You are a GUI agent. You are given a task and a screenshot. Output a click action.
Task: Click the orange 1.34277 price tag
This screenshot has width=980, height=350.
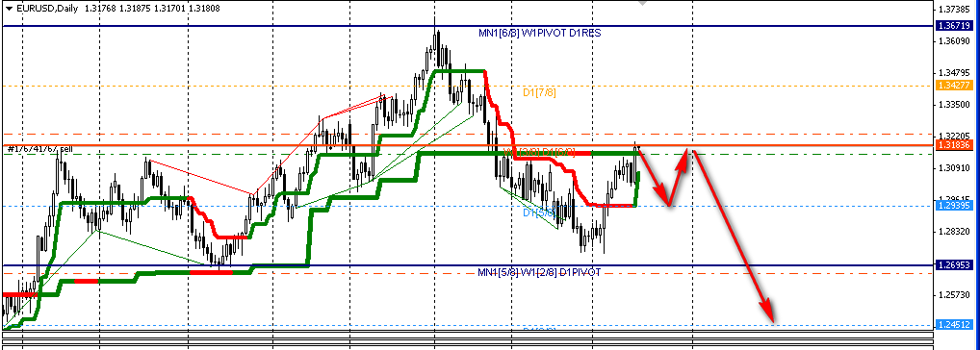click(x=952, y=86)
